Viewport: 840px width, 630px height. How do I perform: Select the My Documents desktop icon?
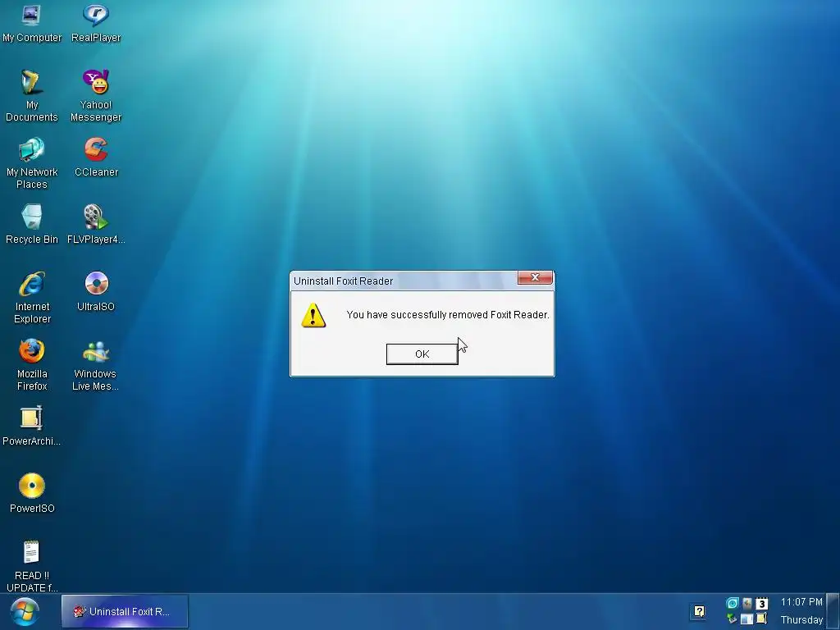(x=32, y=96)
